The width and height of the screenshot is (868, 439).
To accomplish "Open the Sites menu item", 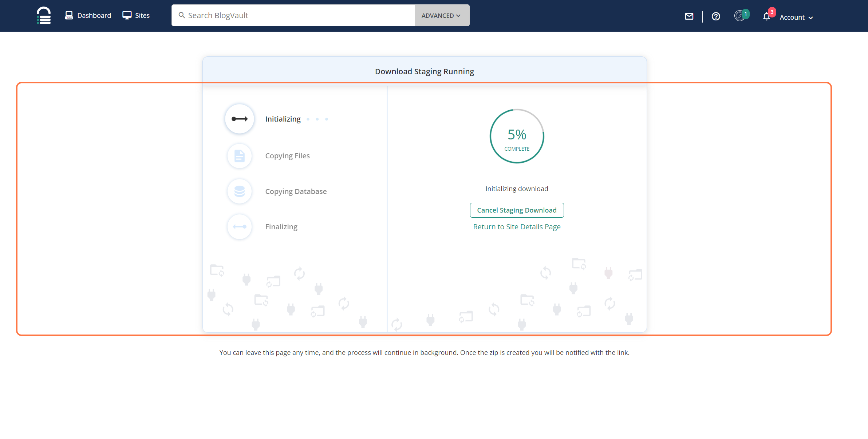I will (x=136, y=15).
